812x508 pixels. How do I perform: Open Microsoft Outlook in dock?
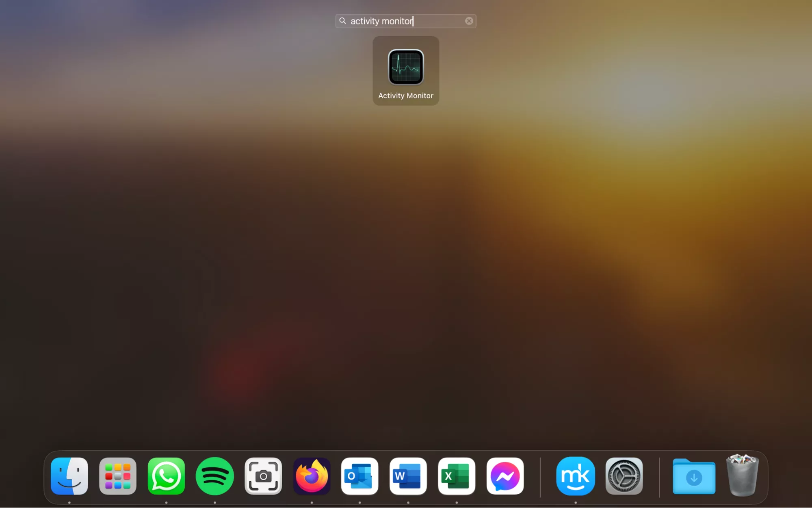point(359,476)
